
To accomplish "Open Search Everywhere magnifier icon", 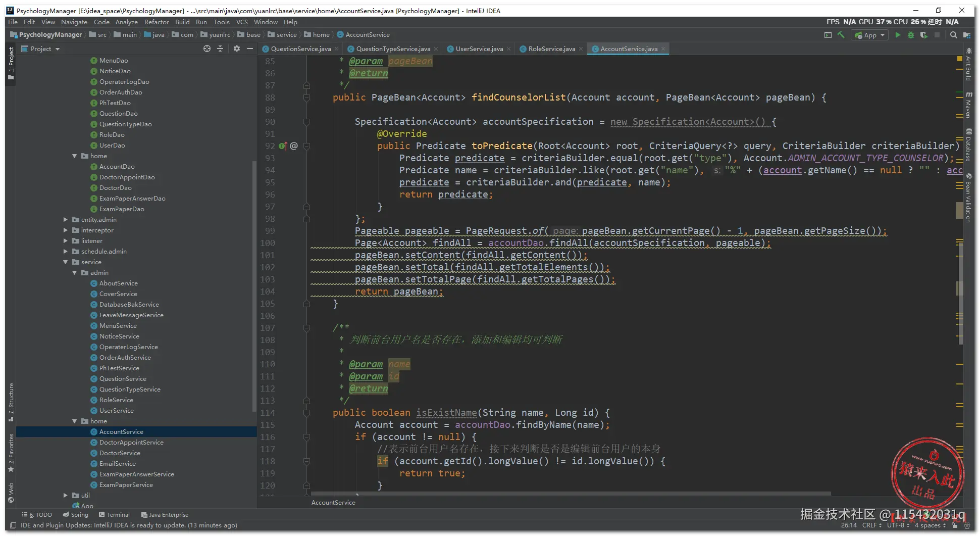I will [x=953, y=35].
